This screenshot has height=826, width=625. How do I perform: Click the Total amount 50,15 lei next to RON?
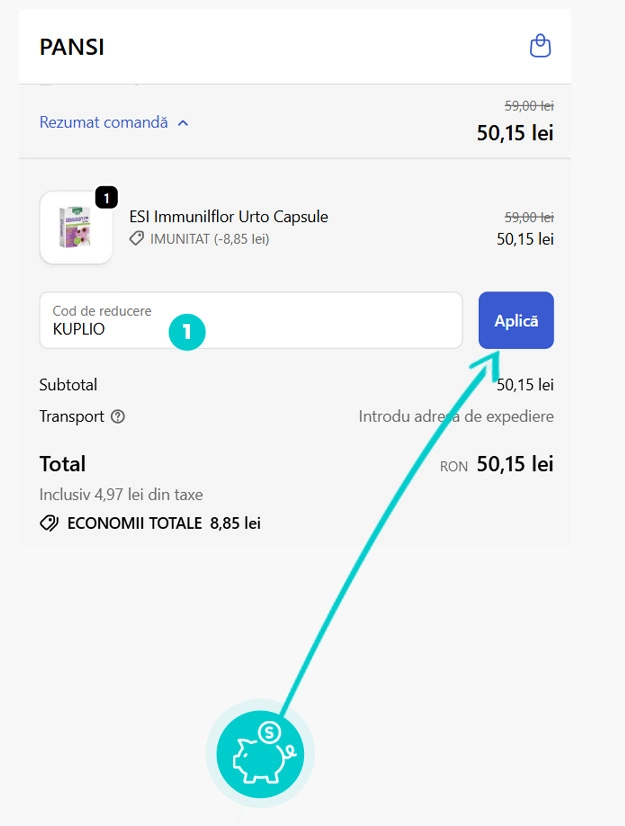[514, 465]
